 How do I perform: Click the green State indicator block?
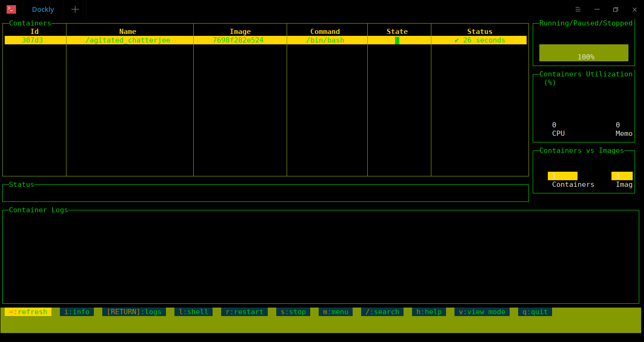point(397,40)
